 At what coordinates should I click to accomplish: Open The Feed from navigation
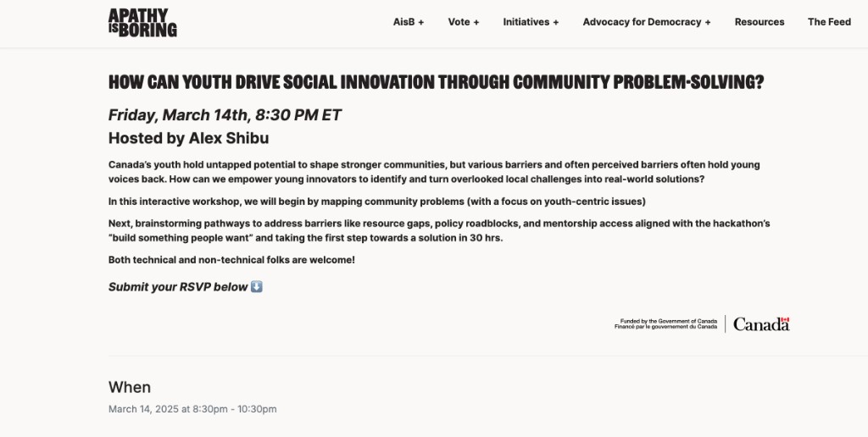[x=829, y=22]
